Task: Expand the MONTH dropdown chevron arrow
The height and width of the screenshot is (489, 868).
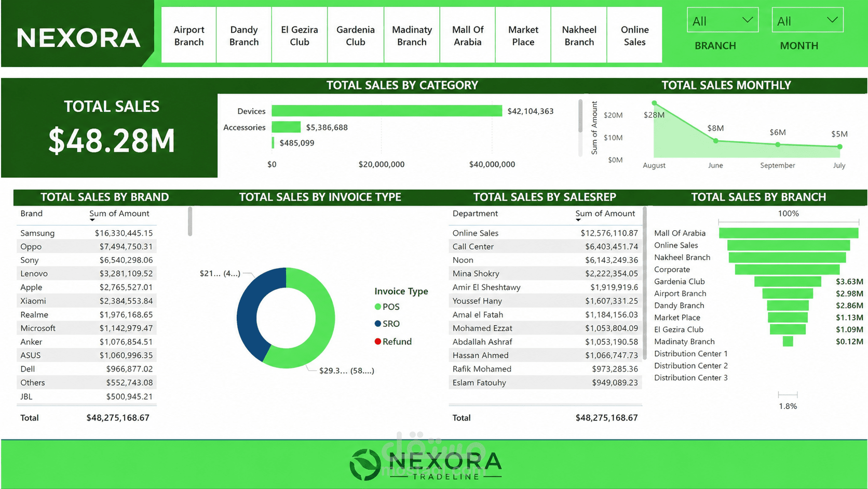Action: point(832,20)
